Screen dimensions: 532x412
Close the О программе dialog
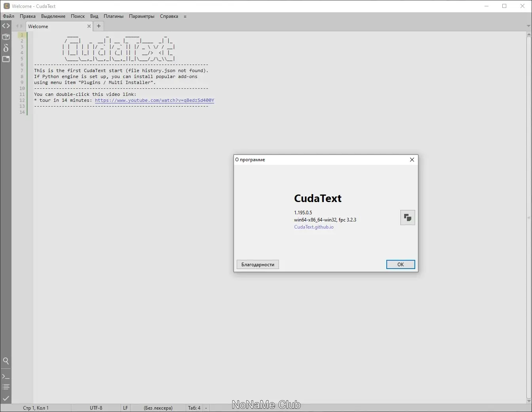point(412,160)
